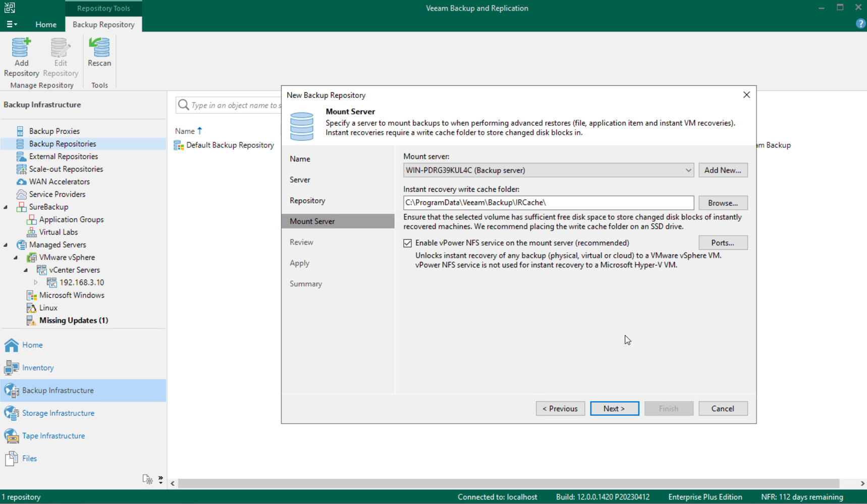Click the Add Repository ribbon icon
Screen dimensions: 867x504
pos(21,47)
